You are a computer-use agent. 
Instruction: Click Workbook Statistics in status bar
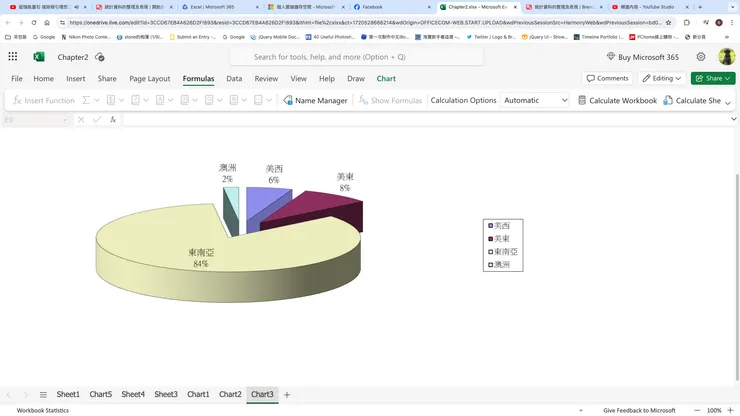pos(42,410)
